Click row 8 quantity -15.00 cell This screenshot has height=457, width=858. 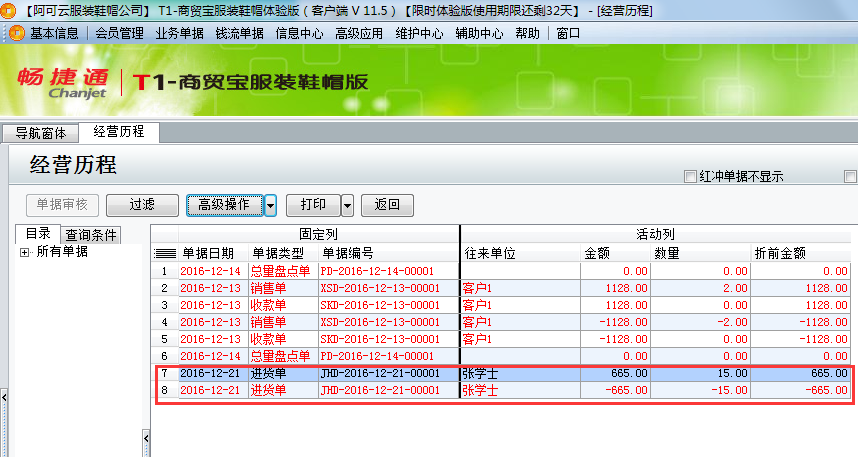click(x=700, y=390)
